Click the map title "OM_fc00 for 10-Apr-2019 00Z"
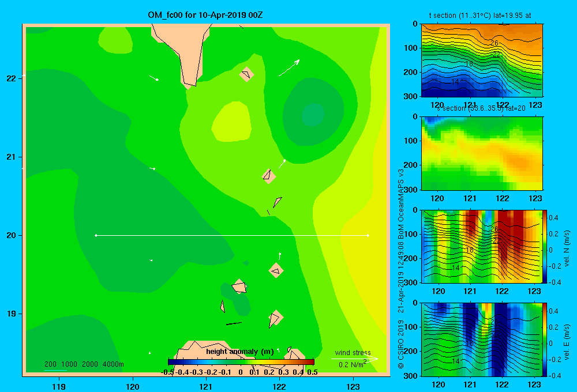577x392 pixels. pos(205,15)
